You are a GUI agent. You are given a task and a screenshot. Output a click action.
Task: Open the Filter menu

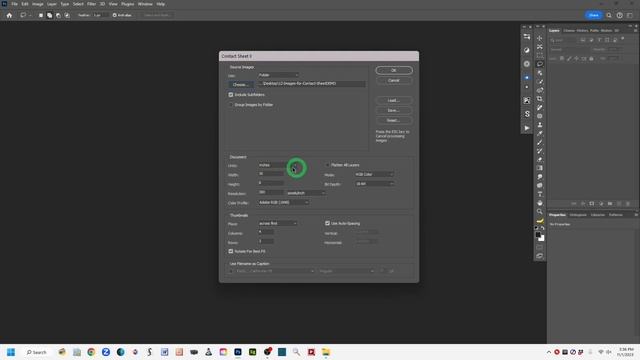point(91,4)
